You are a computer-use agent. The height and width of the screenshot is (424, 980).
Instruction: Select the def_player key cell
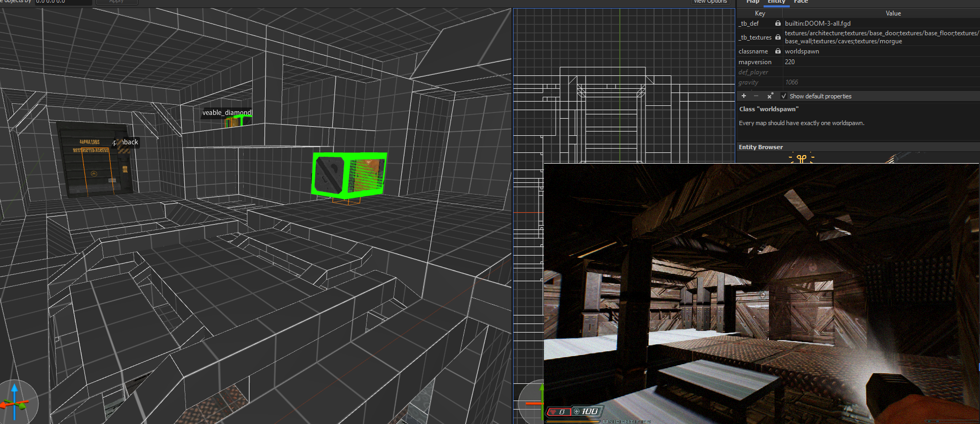(x=759, y=72)
